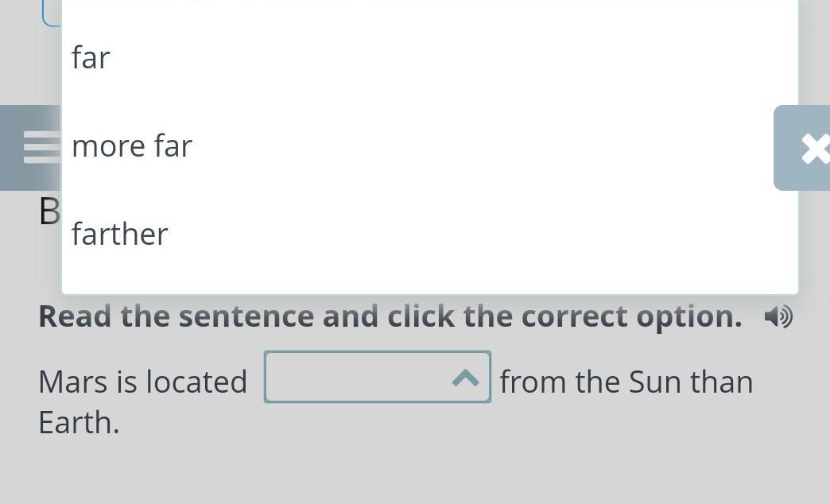Click the word "Earth."
830x504 pixels.
[80, 423]
